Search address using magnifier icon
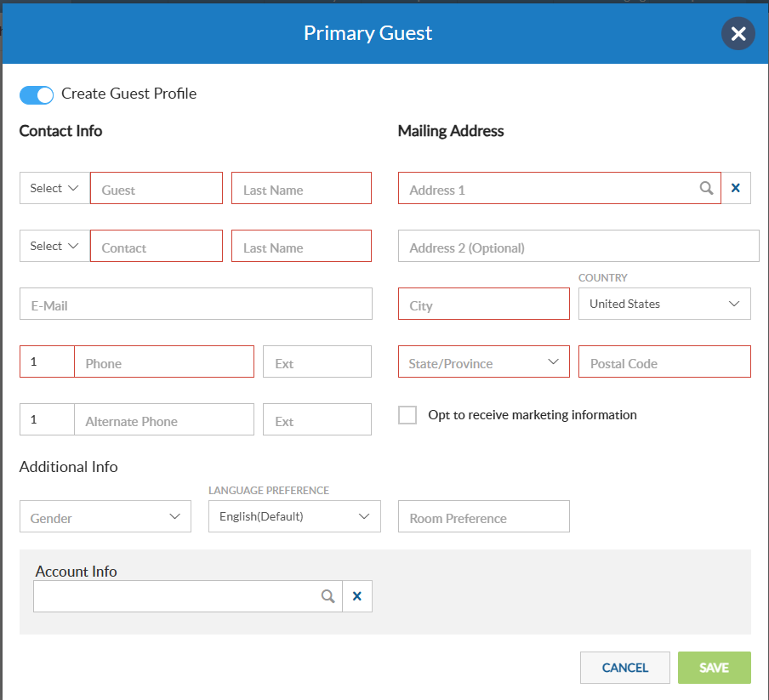The height and width of the screenshot is (700, 769). click(706, 188)
